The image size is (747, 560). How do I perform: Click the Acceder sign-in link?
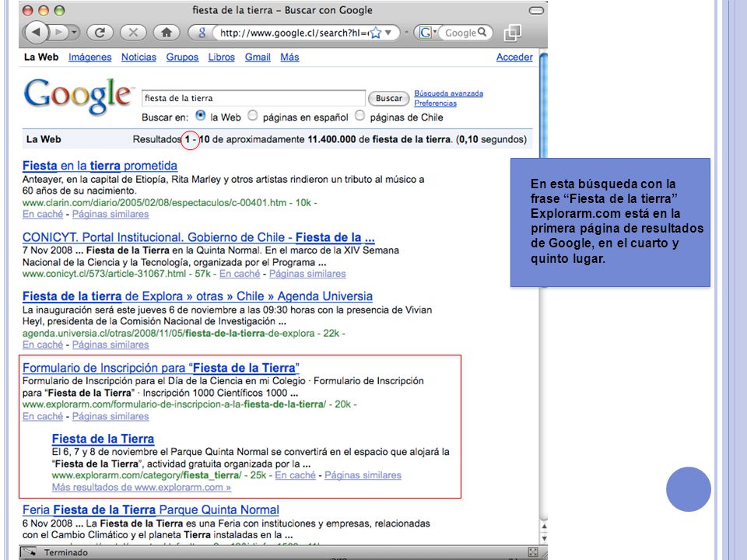click(514, 57)
